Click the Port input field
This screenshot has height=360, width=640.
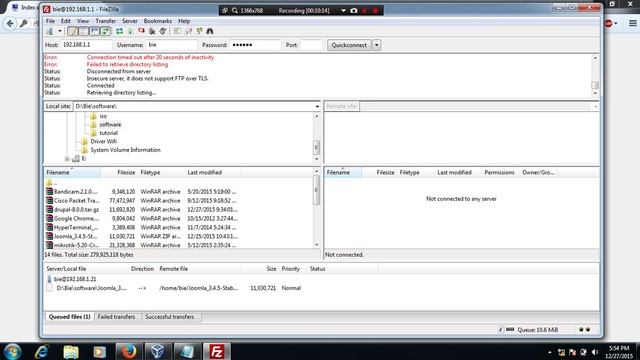311,45
